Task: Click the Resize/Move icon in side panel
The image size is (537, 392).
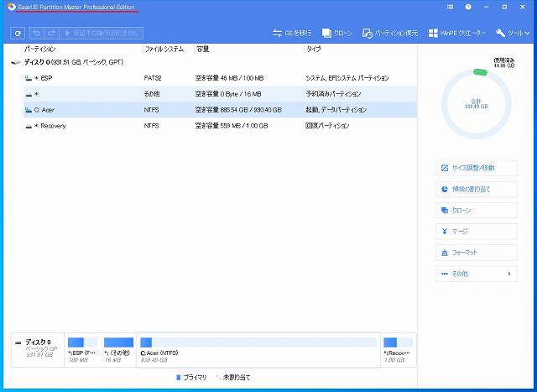Action: point(445,168)
